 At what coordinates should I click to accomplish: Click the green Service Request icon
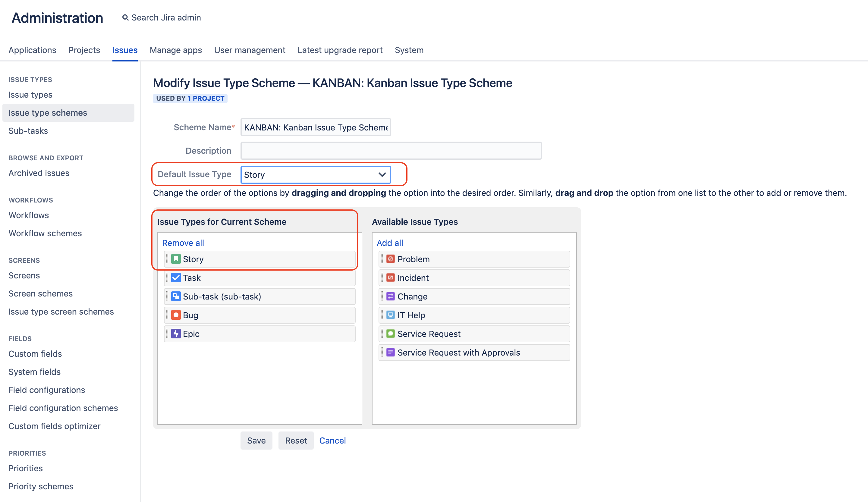tap(390, 333)
